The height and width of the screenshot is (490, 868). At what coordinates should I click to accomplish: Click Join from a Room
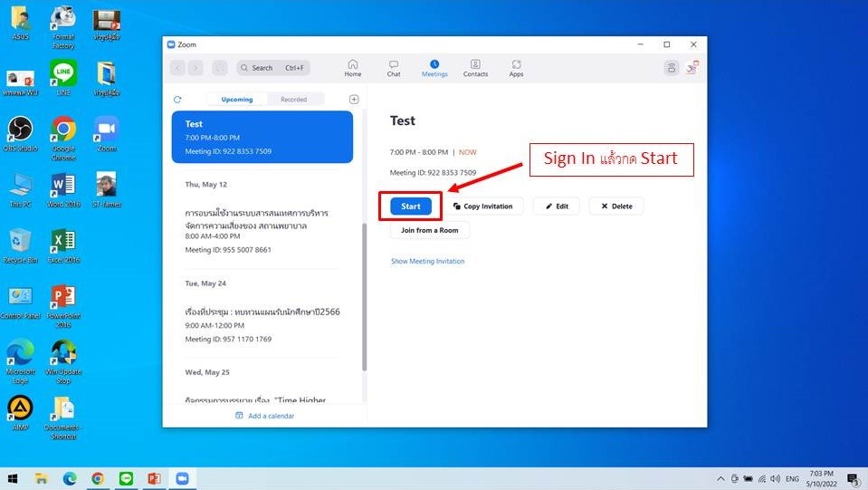click(x=430, y=230)
